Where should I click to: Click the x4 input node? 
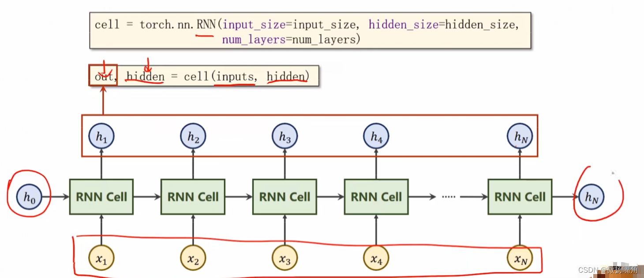pyautogui.click(x=376, y=258)
